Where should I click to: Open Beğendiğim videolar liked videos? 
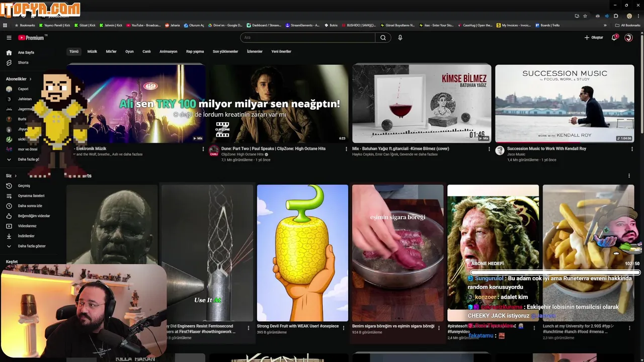pos(29,216)
